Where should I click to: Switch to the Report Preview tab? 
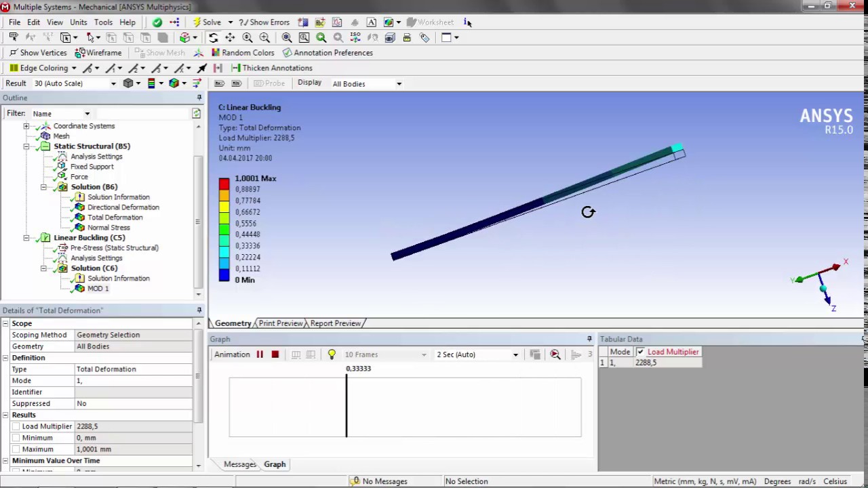[336, 323]
